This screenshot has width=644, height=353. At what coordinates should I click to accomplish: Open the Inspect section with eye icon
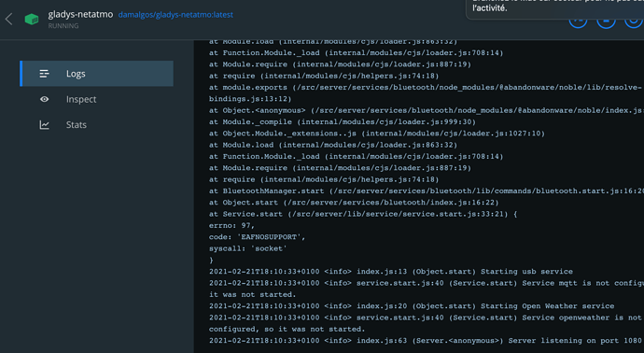tap(96, 99)
